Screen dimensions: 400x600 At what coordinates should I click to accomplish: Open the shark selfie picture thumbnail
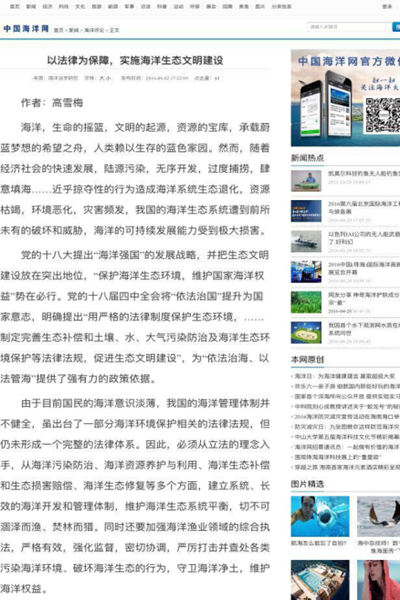coord(320,516)
